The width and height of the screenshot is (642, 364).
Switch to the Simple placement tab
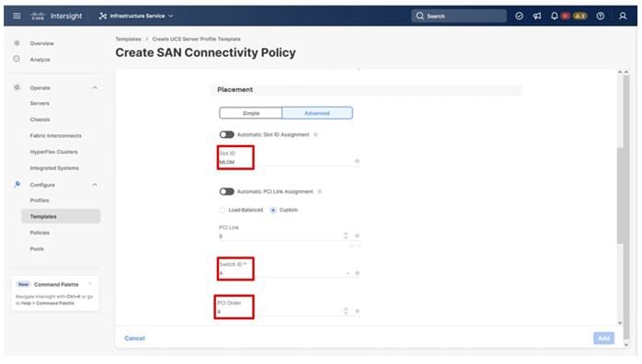(x=250, y=113)
